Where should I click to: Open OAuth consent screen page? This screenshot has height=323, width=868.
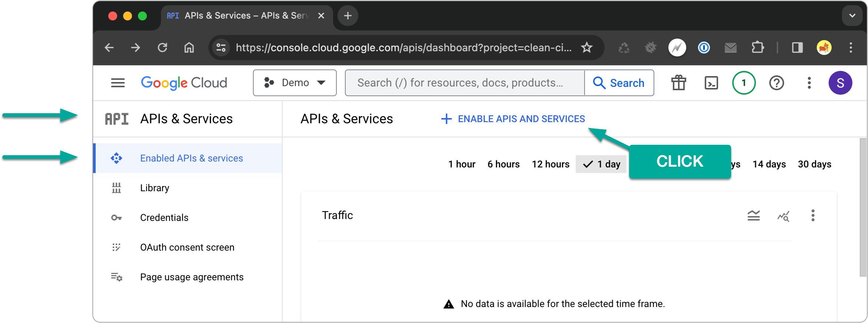coord(188,247)
